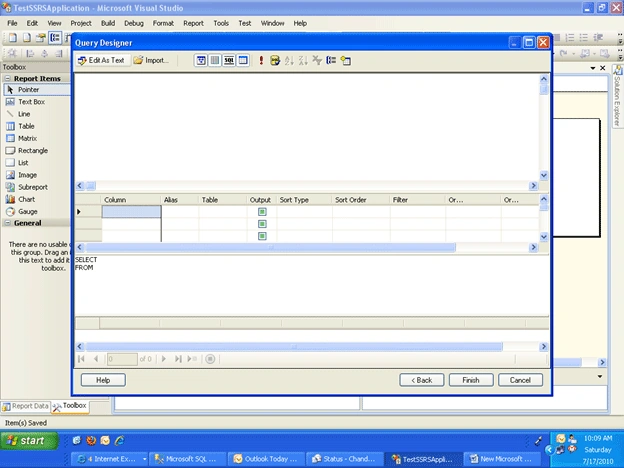The image size is (624, 468).
Task: Collapse the Report Items toolbox group
Action: pyautogui.click(x=8, y=78)
